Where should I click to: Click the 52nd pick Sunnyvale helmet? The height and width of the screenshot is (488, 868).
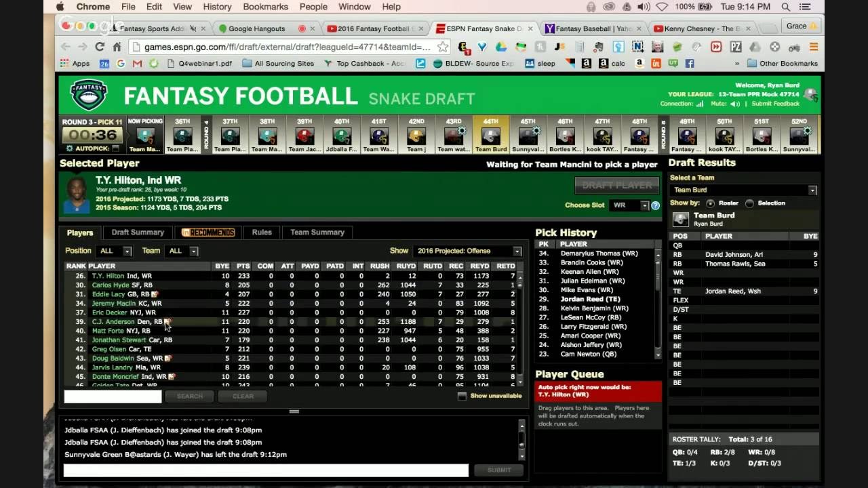(799, 137)
